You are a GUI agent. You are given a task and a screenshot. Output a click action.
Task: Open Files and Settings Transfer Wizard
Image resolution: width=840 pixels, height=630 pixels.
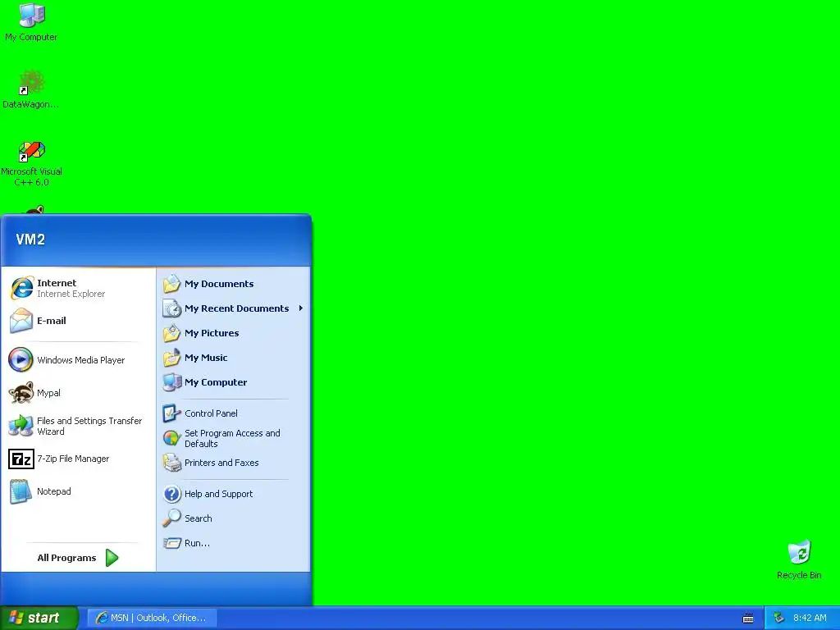[x=79, y=426]
